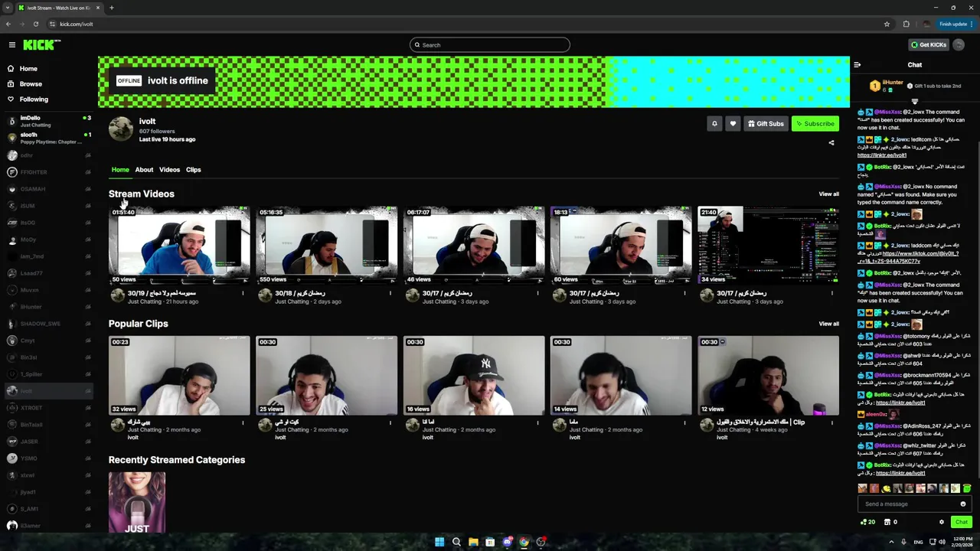980x551 pixels.
Task: Open XTROET channel in sidebar
Action: coord(49,408)
